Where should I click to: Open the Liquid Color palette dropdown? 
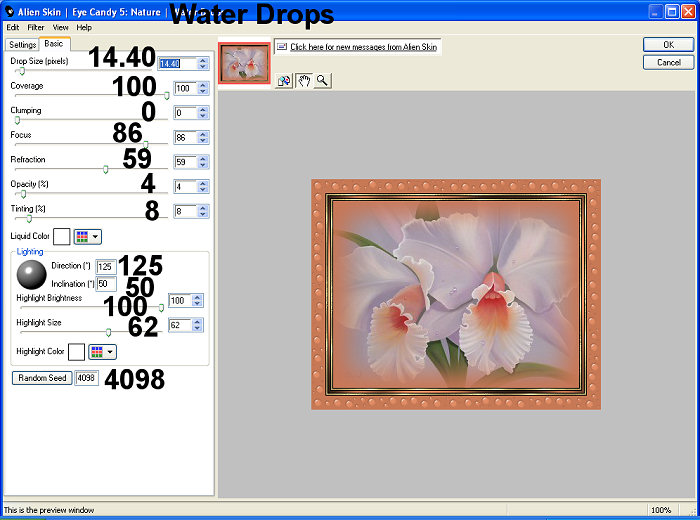[x=88, y=237]
